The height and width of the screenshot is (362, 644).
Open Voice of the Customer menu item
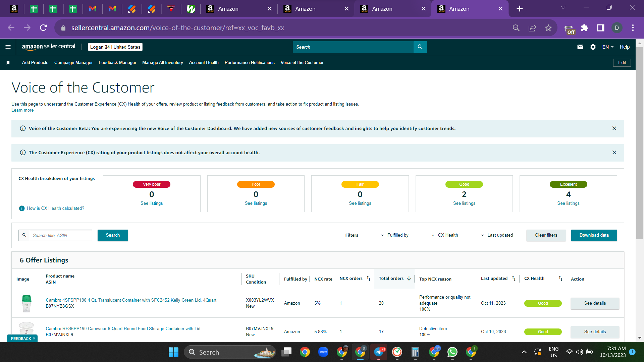pyautogui.click(x=302, y=63)
